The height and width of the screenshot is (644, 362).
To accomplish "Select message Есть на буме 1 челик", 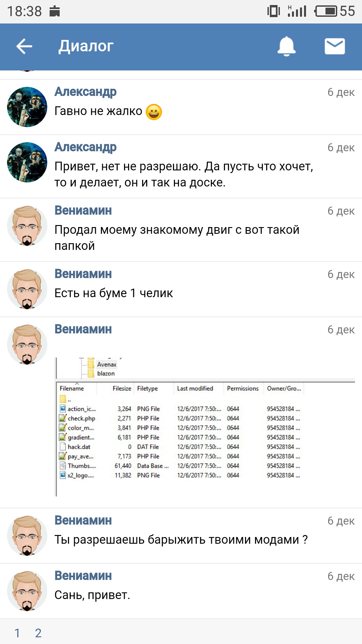I will coord(114,293).
